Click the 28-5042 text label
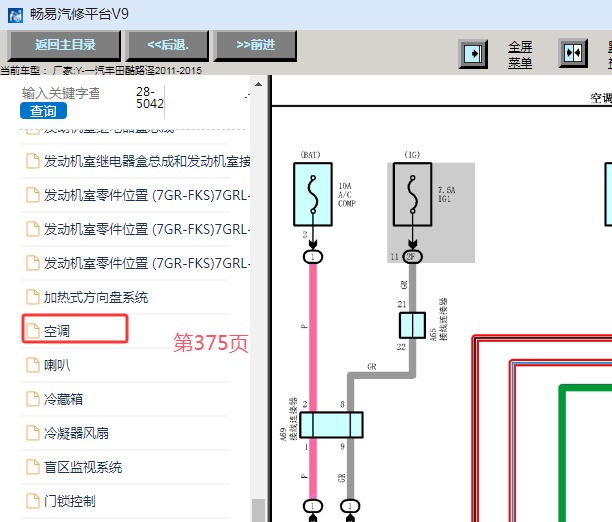Screen dimensions: 612x522 pyautogui.click(x=149, y=98)
